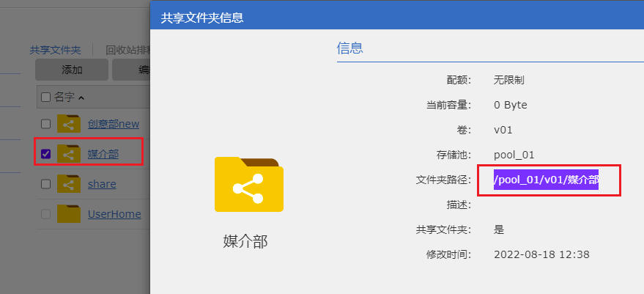This screenshot has width=644, height=294.
Task: Open the 回收站排程 tab
Action: pos(127,50)
